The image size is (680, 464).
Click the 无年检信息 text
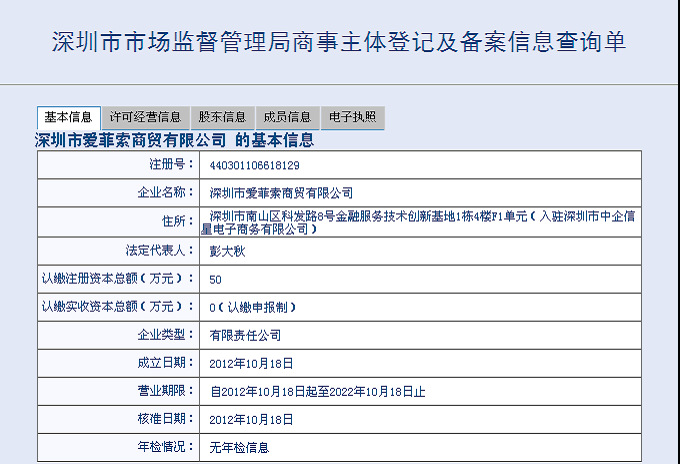(x=239, y=447)
